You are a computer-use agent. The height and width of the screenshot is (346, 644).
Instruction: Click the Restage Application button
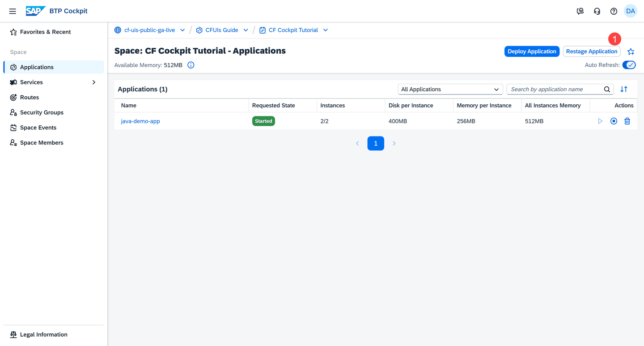pos(592,51)
